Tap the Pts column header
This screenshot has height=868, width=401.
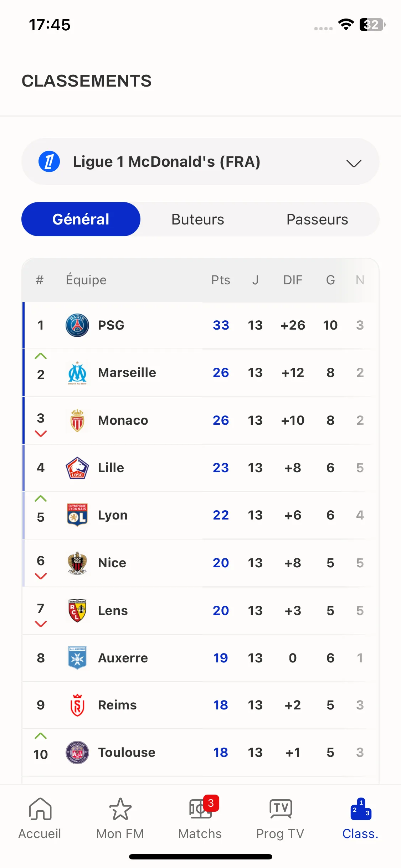(x=221, y=280)
